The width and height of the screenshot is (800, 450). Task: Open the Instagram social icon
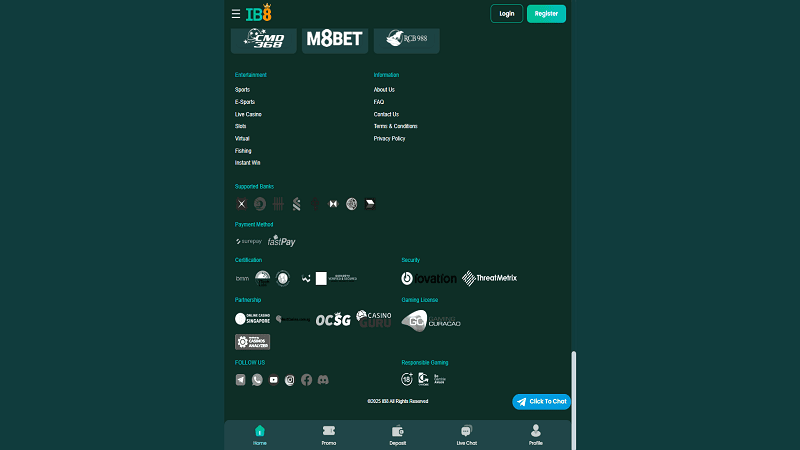(290, 380)
